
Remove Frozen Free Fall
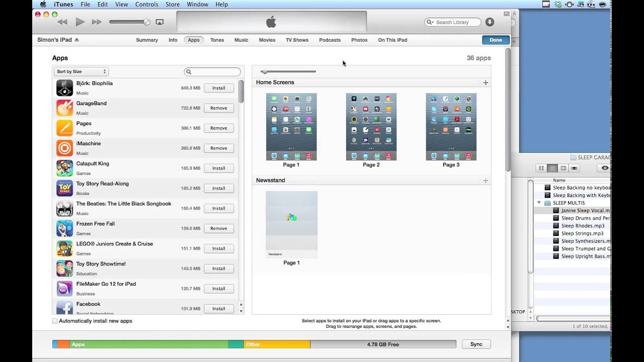219,229
